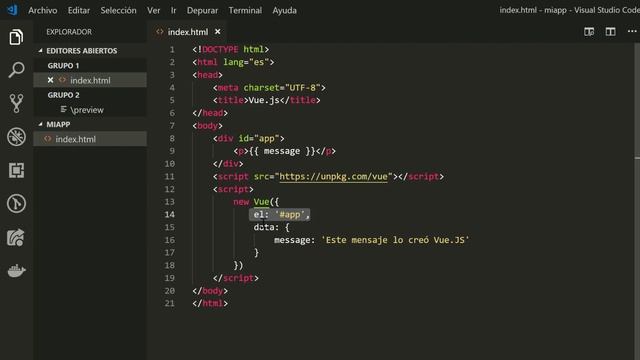Open the Selección menu
The image size is (640, 360).
(118, 10)
